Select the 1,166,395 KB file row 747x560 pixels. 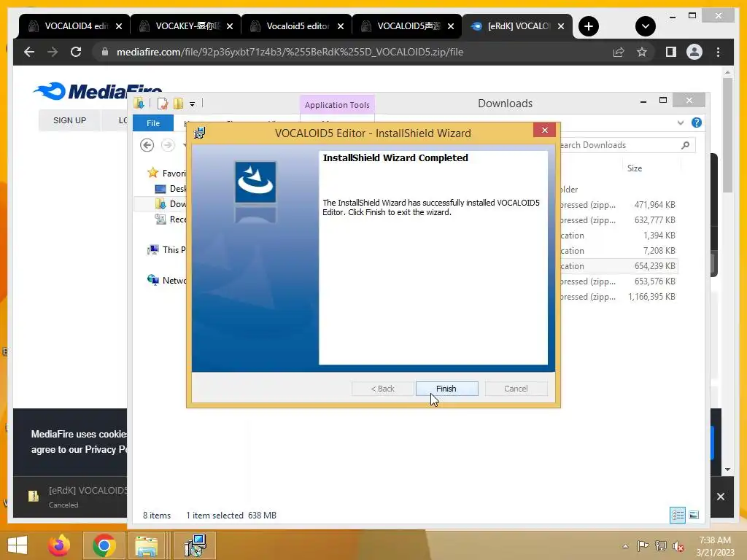pyautogui.click(x=618, y=296)
